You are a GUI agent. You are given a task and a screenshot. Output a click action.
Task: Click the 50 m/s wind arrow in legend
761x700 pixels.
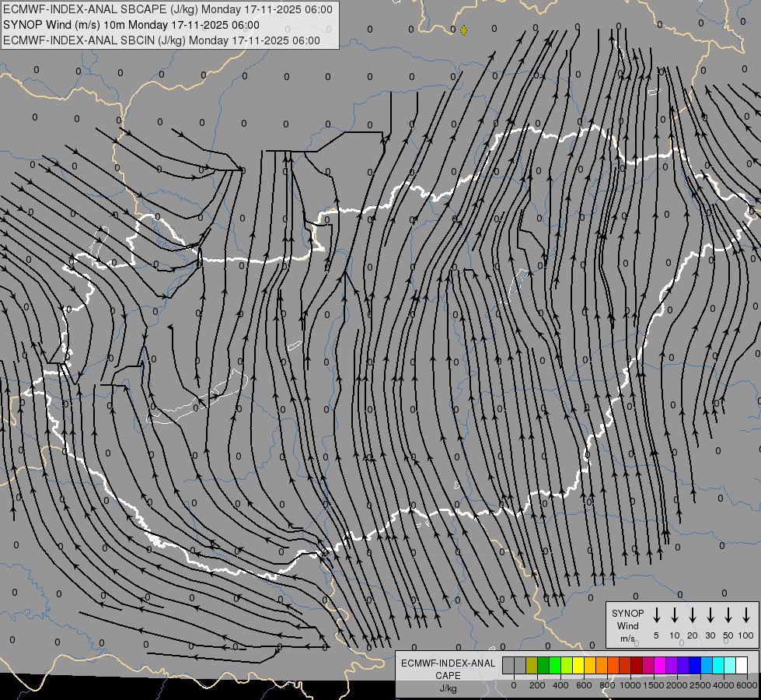[728, 615]
